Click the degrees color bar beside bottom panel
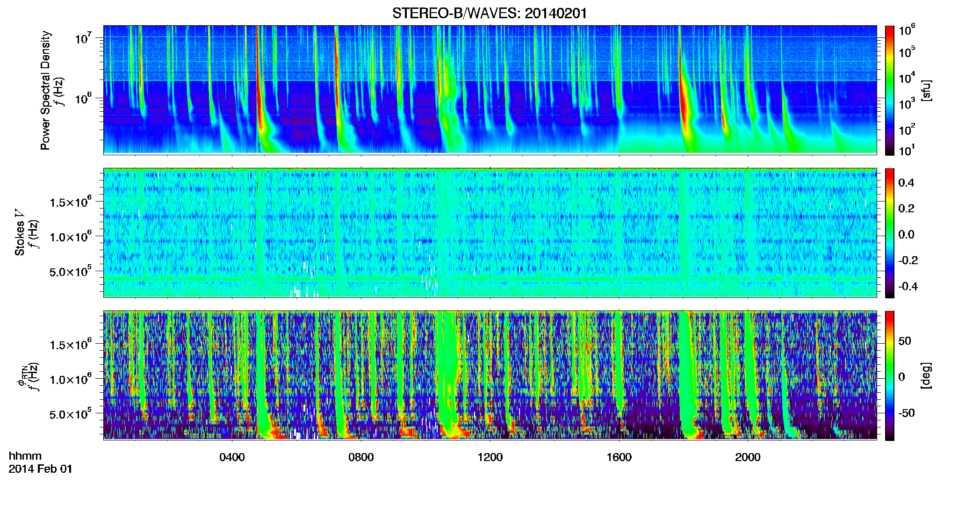The width and height of the screenshot is (980, 505). click(890, 375)
